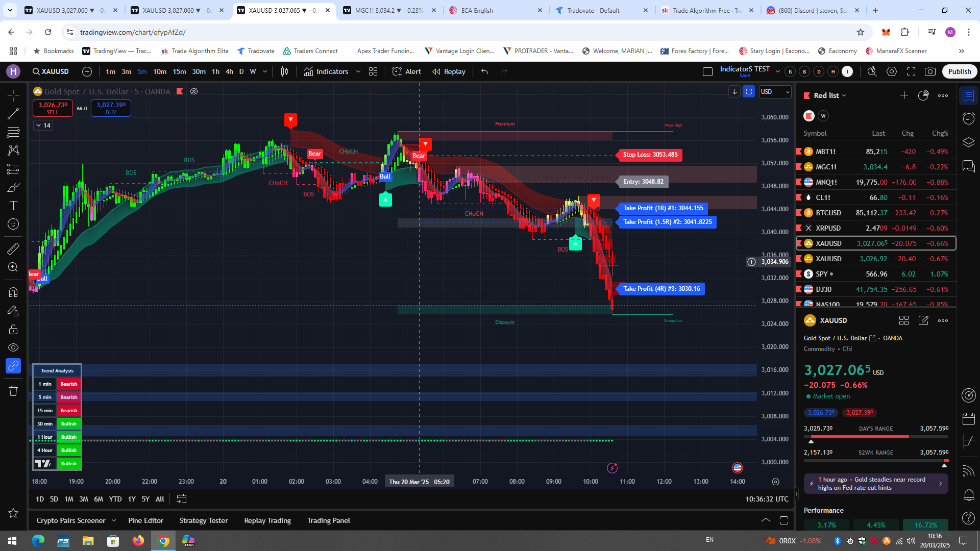Viewport: 980px width, 551px height.
Task: Click the Publish button
Action: coord(959,71)
